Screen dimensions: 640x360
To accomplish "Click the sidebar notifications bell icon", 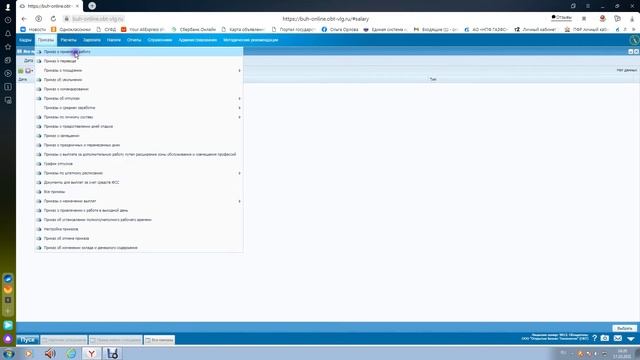I will (8, 33).
